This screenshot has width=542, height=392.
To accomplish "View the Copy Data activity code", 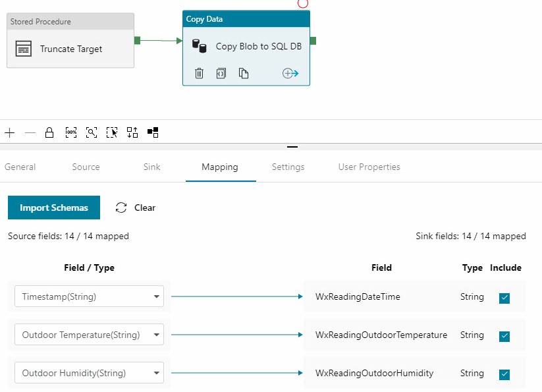I will pos(221,73).
